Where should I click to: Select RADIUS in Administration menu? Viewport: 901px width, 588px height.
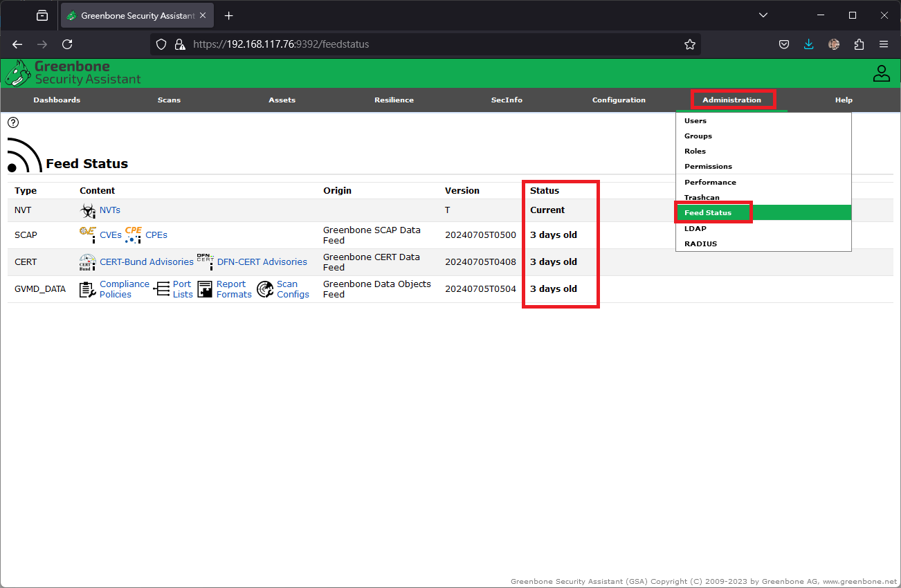click(763, 244)
